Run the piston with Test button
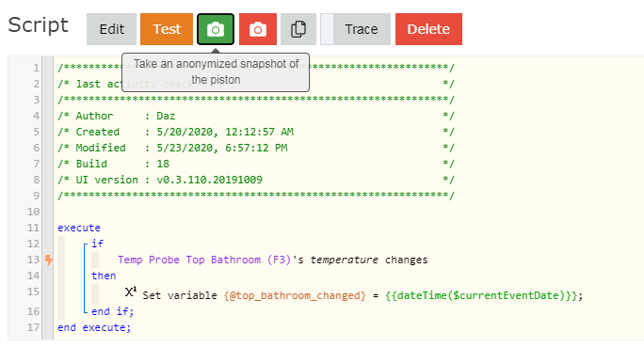The image size is (644, 347). [x=167, y=29]
